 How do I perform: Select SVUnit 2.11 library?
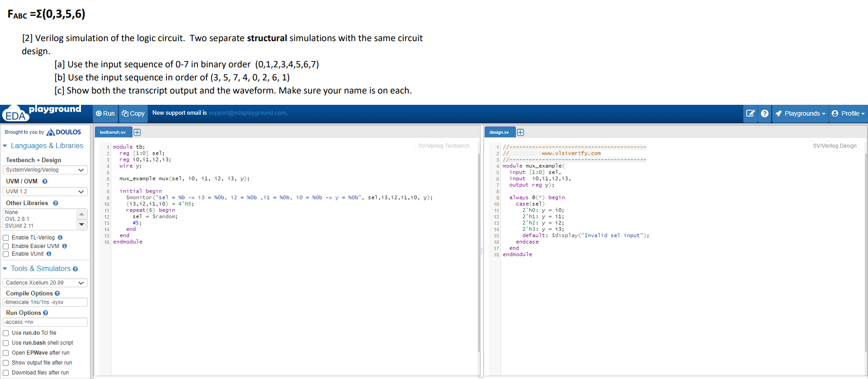[19, 226]
